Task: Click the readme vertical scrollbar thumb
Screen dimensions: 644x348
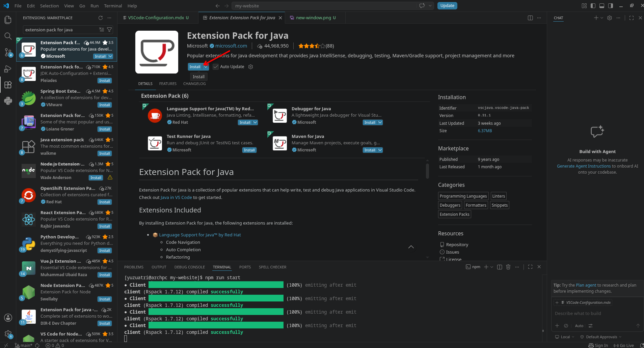Action: 427,171
